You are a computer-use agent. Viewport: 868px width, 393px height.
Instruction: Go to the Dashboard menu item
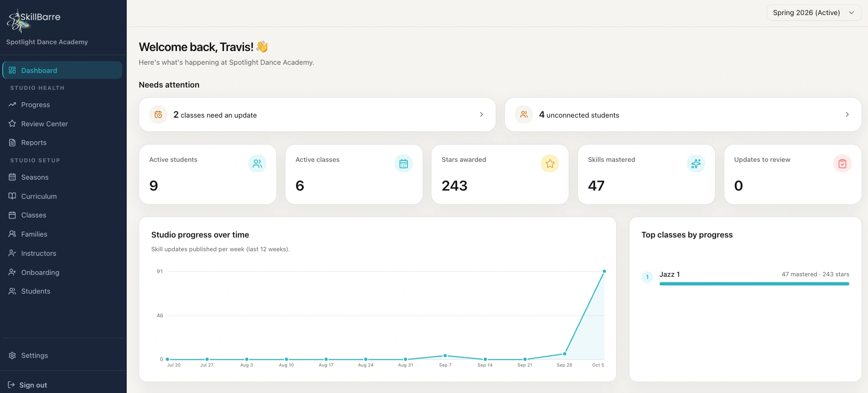click(62, 70)
